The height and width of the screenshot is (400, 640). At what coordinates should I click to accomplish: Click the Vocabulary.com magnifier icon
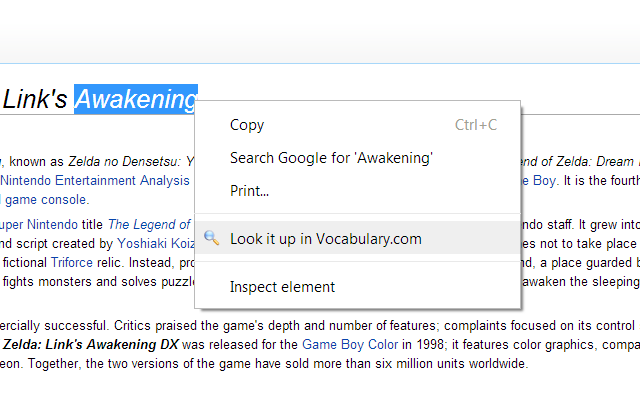[211, 238]
